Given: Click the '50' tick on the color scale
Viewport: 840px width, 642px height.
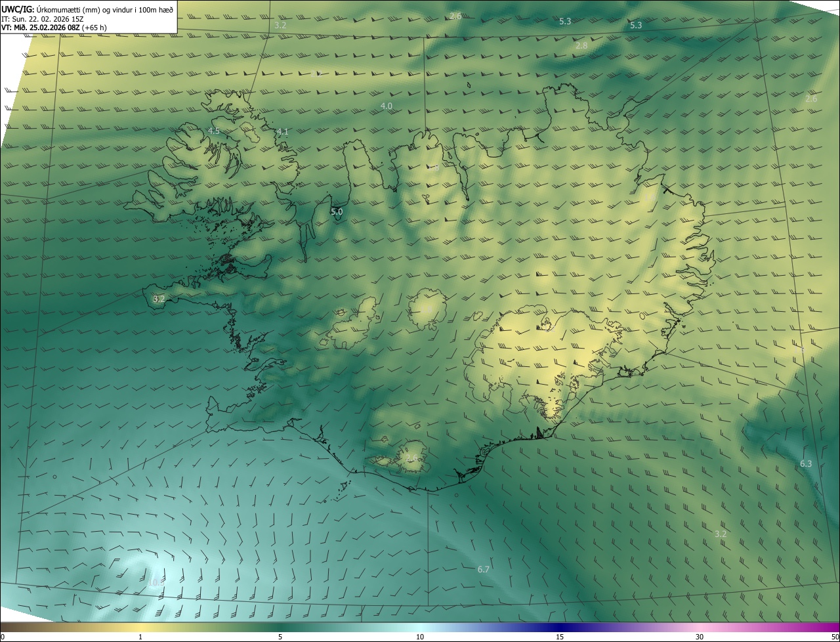Looking at the screenshot, I should [835, 637].
